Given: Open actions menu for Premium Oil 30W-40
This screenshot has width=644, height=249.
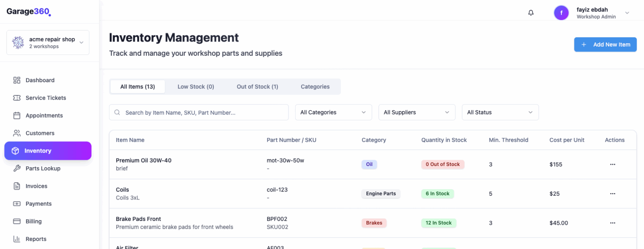Looking at the screenshot, I should coord(613,164).
